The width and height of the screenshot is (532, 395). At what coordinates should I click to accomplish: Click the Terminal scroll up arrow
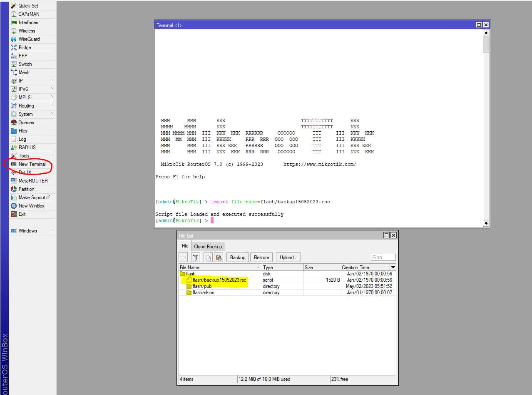click(486, 32)
